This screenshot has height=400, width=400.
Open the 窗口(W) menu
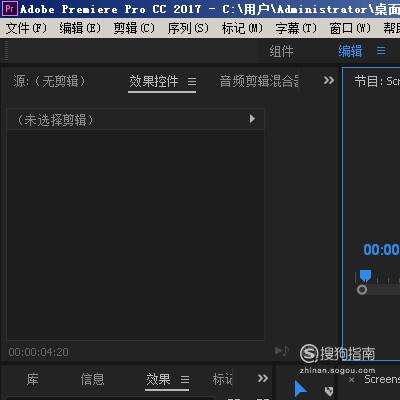[350, 28]
